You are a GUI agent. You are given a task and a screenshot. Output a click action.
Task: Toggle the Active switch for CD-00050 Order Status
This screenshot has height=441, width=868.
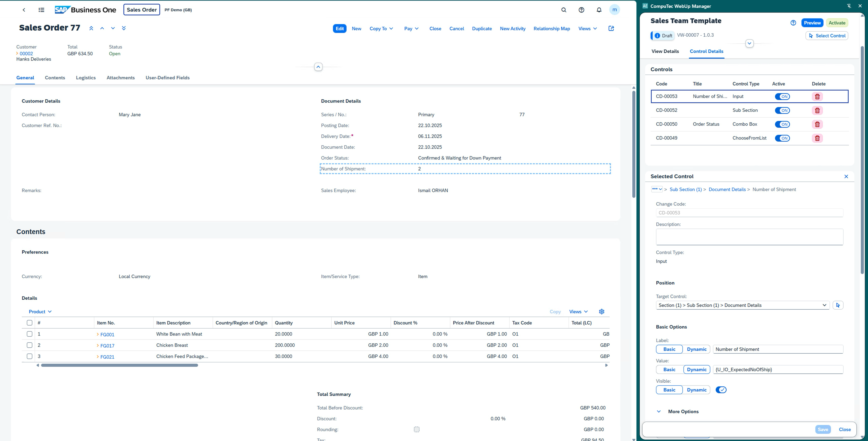coord(782,124)
